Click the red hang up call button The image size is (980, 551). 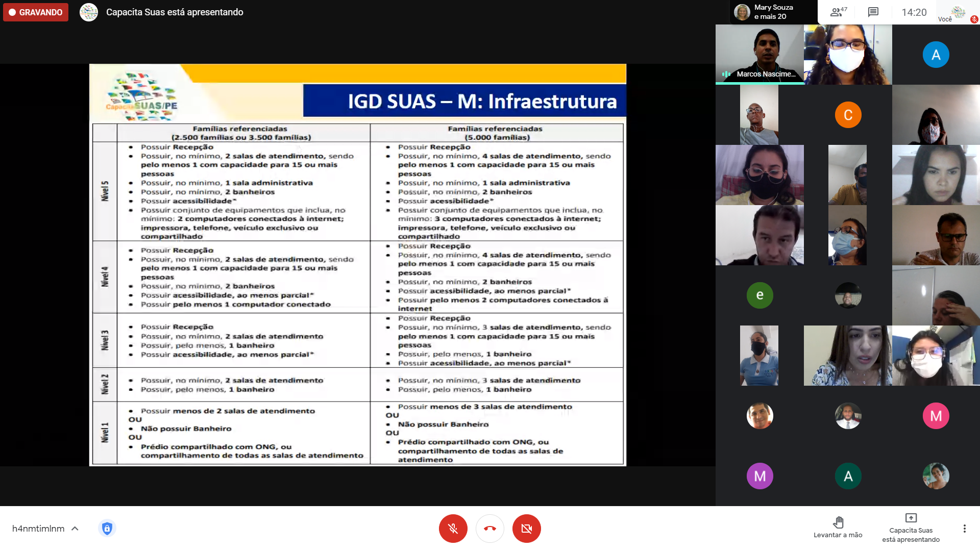click(x=490, y=529)
